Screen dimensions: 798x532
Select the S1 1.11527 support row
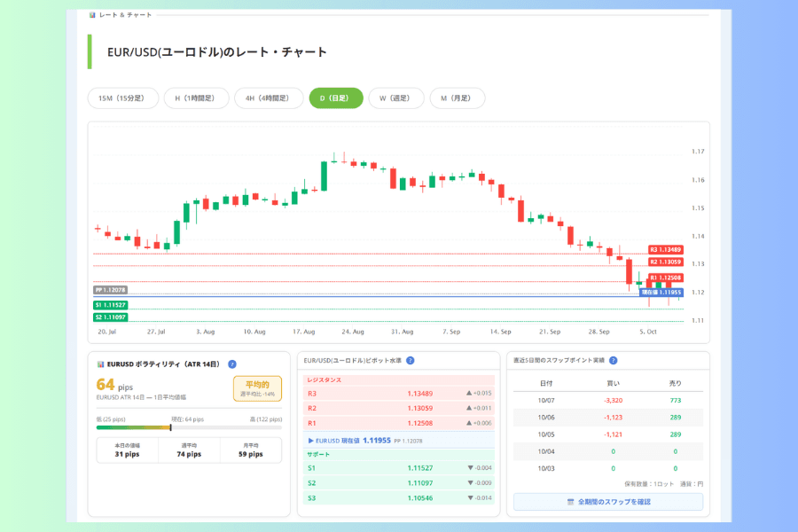pyautogui.click(x=398, y=468)
